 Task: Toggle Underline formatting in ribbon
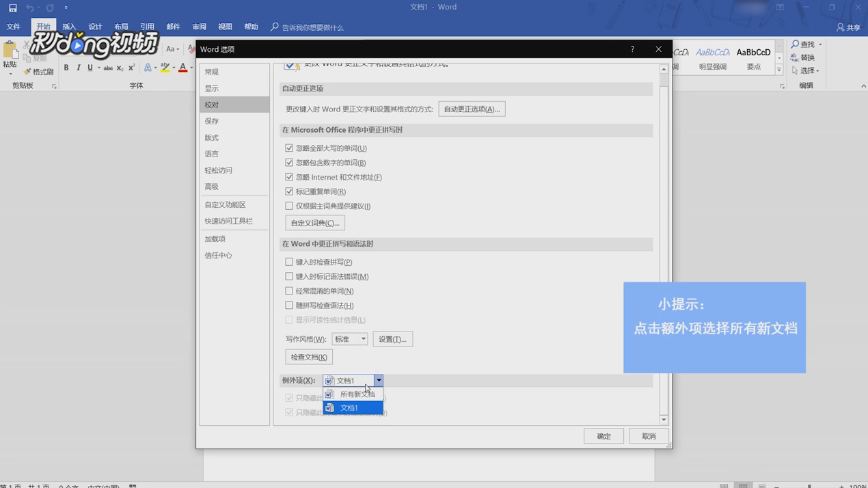tap(90, 68)
